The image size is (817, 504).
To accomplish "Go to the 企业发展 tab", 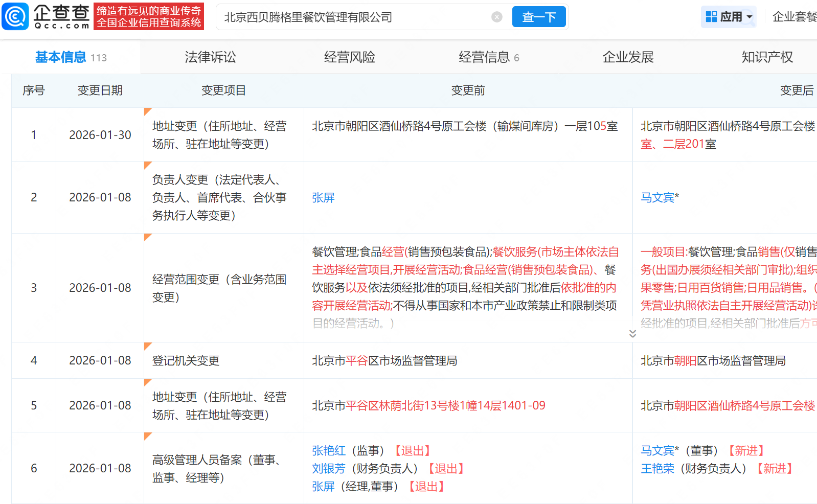I will pyautogui.click(x=628, y=57).
